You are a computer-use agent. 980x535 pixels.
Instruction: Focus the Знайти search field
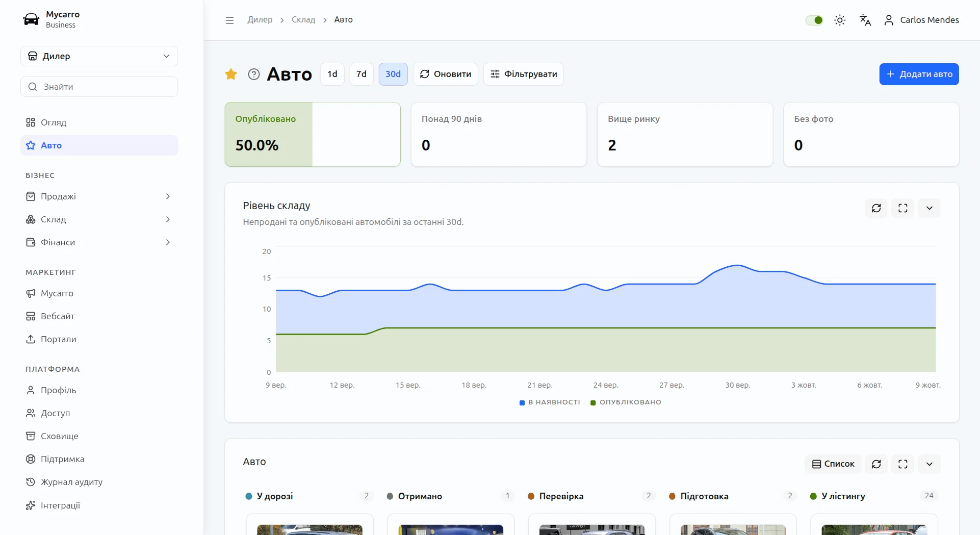(x=99, y=87)
